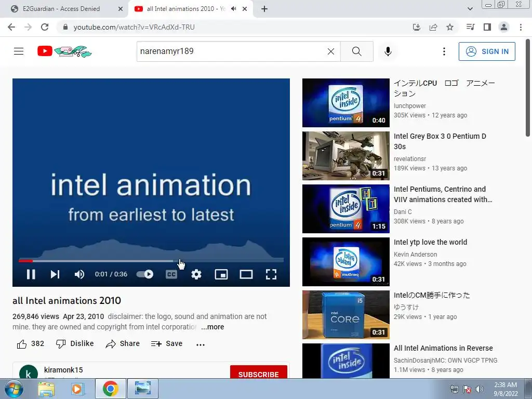Toggle closed captions CC button
Image resolution: width=532 pixels, height=399 pixels.
click(171, 274)
